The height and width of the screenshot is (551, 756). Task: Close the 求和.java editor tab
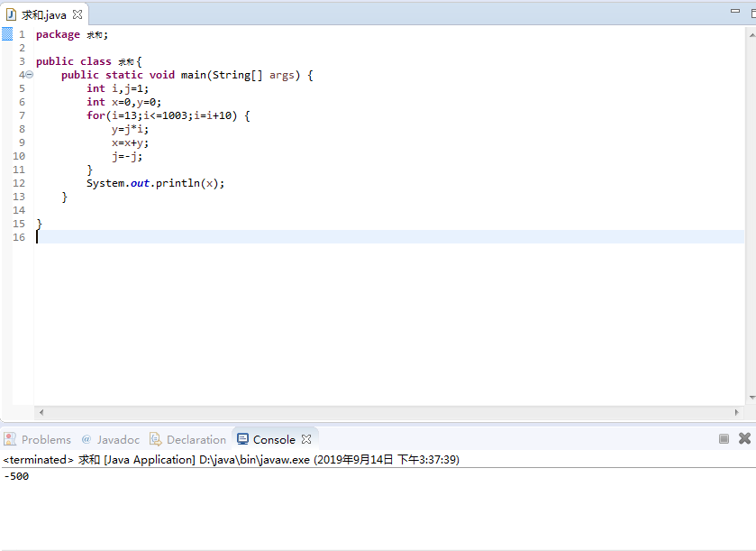coord(77,15)
